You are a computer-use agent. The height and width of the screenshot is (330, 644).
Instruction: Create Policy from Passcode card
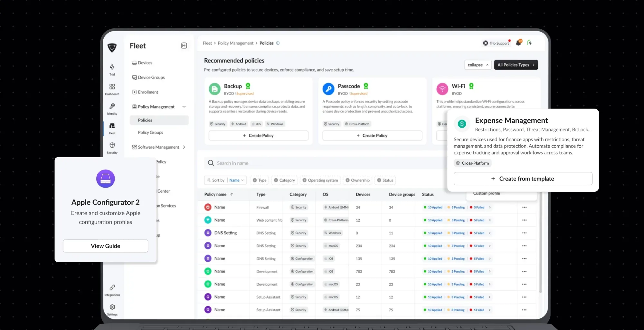pos(372,135)
